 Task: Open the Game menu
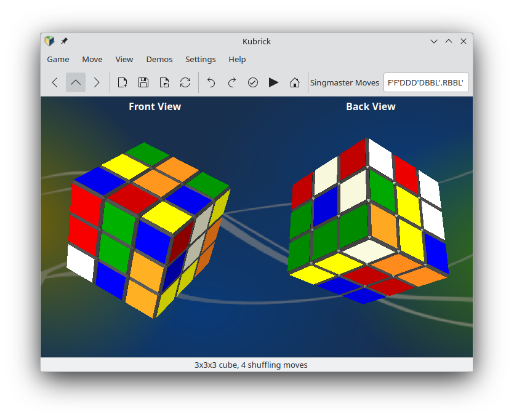[x=58, y=60]
